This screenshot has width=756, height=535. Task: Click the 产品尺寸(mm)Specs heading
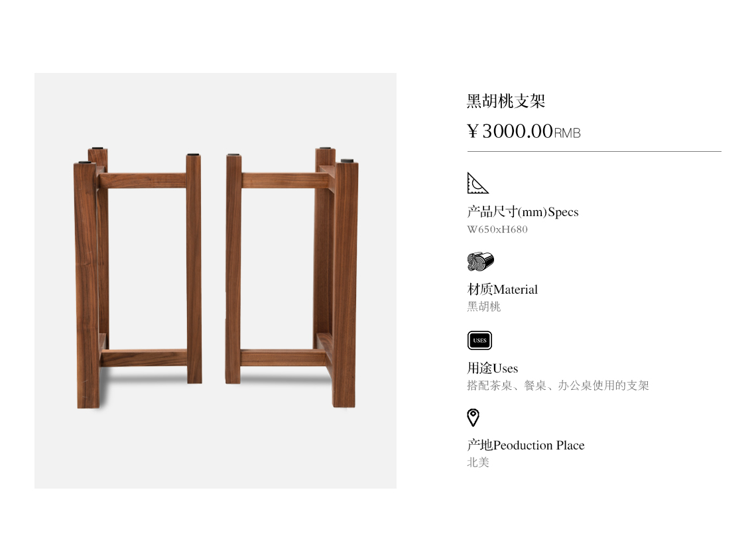coord(523,211)
